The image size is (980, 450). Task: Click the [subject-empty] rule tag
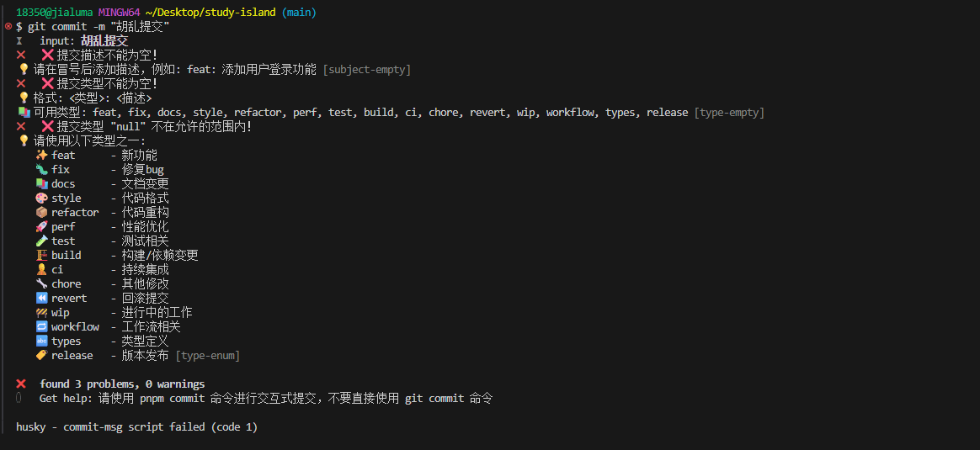click(367, 70)
